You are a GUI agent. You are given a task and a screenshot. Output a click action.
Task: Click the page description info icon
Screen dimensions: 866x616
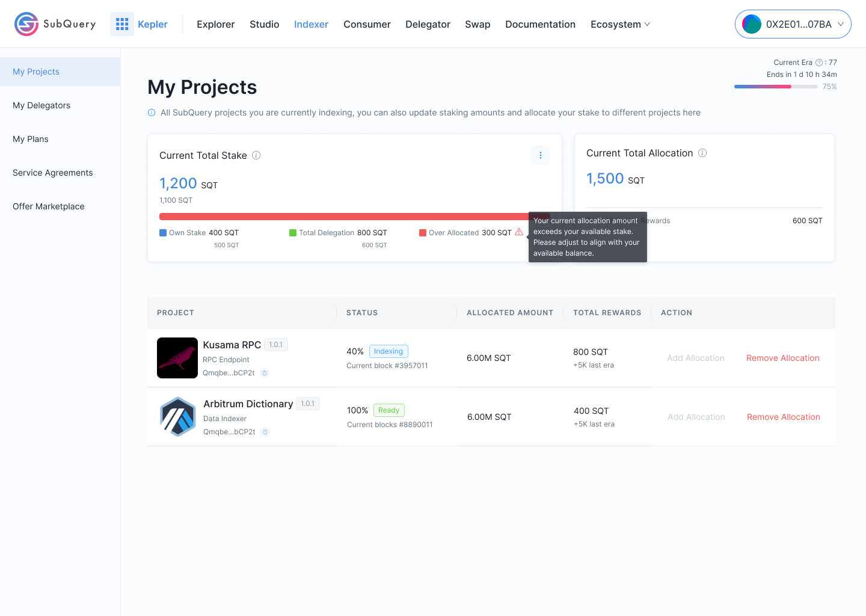tap(152, 112)
